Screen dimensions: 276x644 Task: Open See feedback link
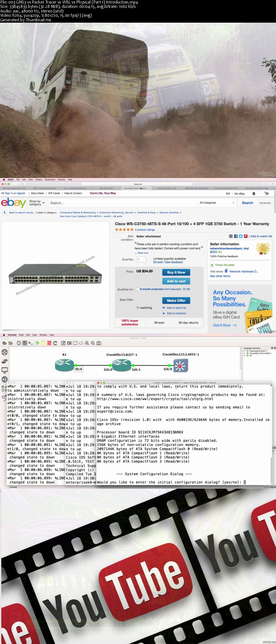click(x=174, y=262)
